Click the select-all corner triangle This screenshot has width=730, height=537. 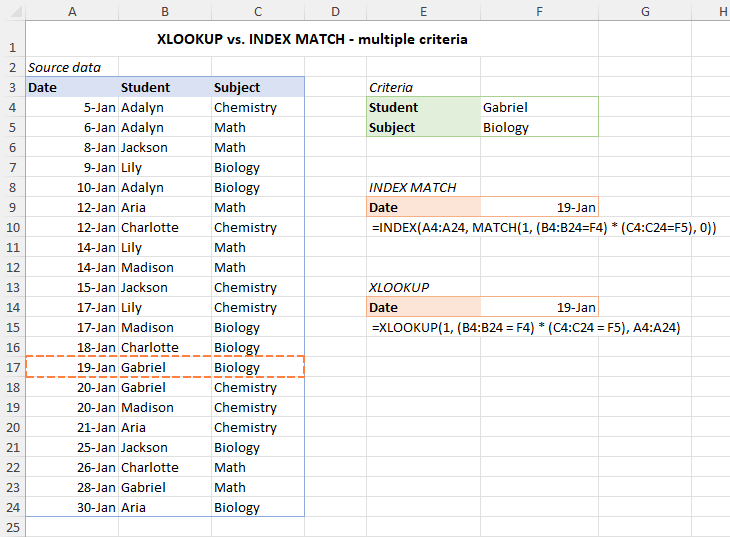click(15, 11)
